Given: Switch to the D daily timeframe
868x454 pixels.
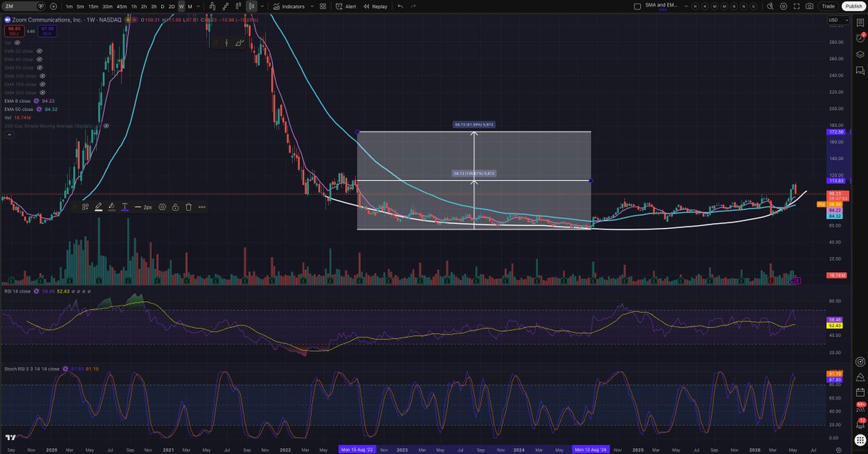Looking at the screenshot, I should point(163,7).
